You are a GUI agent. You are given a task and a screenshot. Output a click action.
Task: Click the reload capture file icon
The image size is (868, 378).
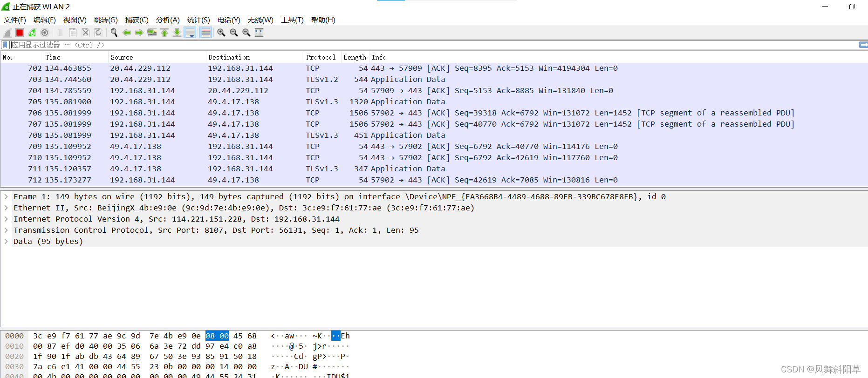pyautogui.click(x=98, y=33)
